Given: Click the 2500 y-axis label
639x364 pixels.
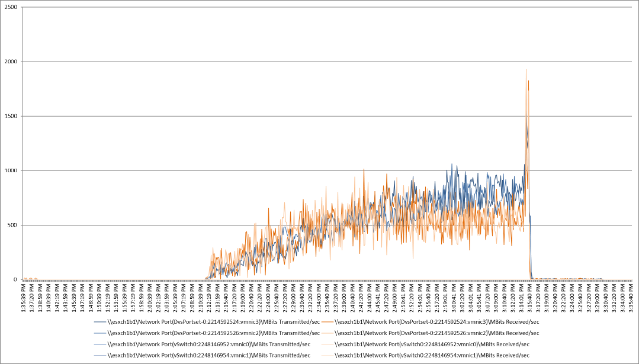Looking at the screenshot, I should click(11, 7).
